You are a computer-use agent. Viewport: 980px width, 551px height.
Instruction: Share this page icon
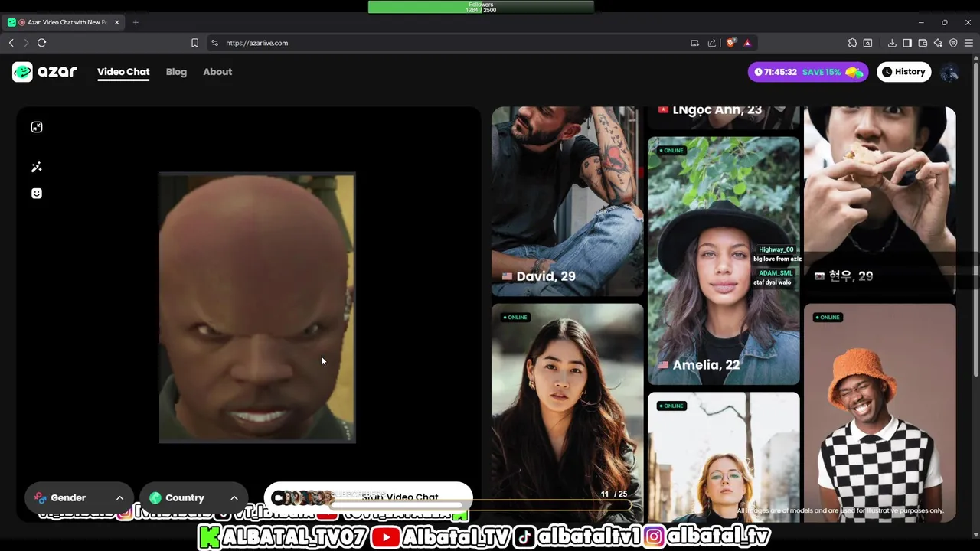coord(712,43)
